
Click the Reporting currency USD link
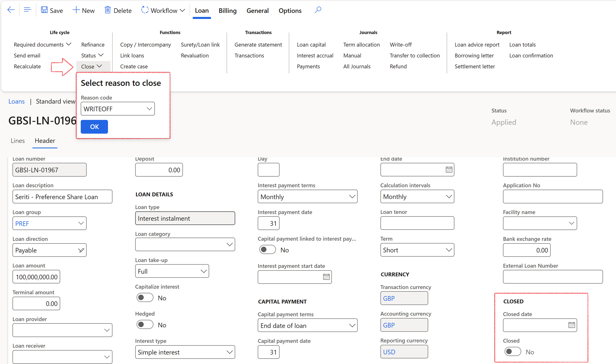(x=389, y=352)
